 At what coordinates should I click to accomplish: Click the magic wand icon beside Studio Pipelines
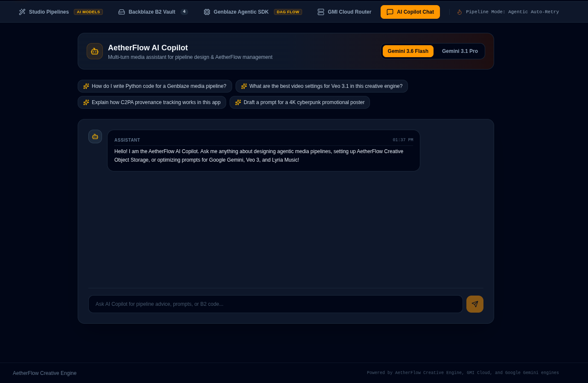(22, 12)
